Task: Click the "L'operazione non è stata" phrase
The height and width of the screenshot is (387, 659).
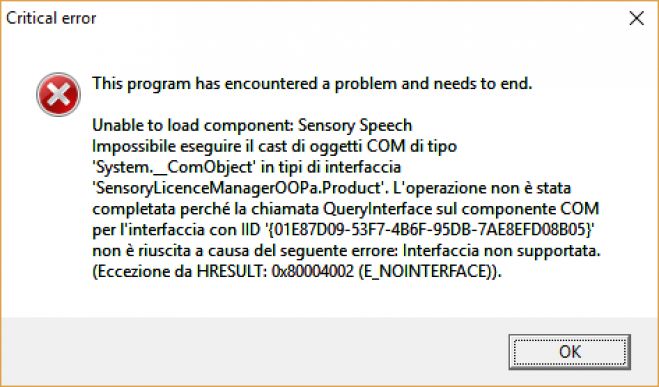Action: point(482,188)
